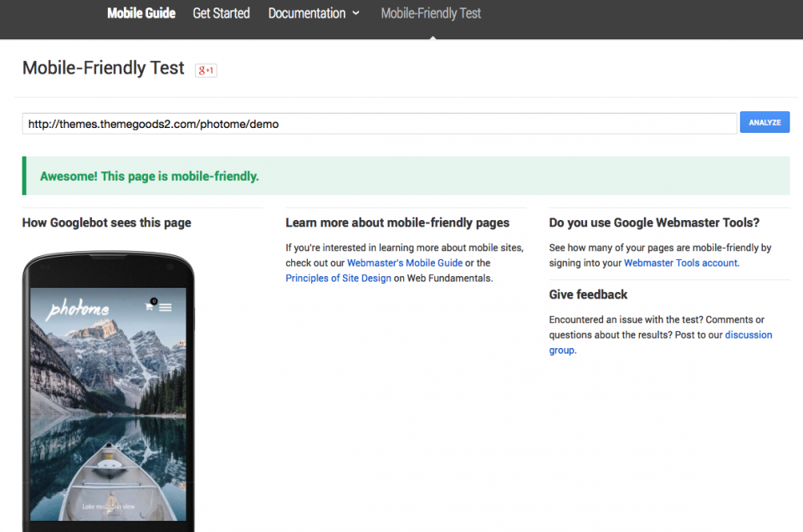Expand the Documentation dropdown arrow
Screen dimensions: 803x532
pyautogui.click(x=356, y=13)
